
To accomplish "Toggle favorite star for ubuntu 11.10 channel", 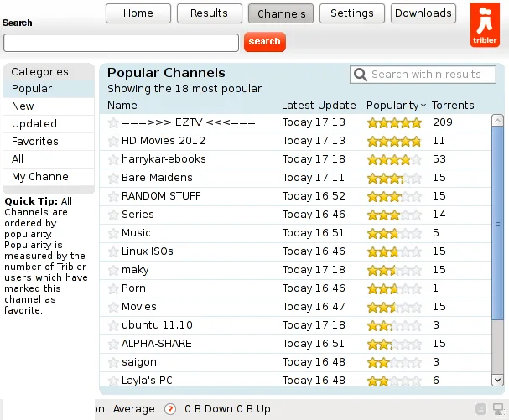I will (113, 325).
